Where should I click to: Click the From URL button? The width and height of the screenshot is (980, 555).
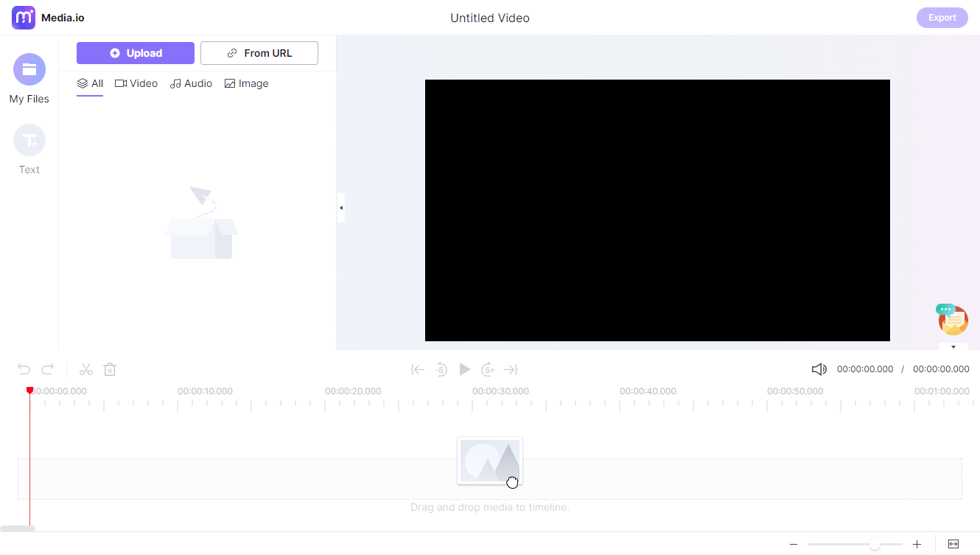(259, 52)
